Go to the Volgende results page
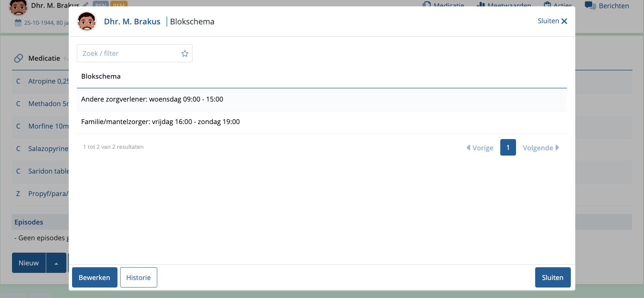Image resolution: width=644 pixels, height=298 pixels. [x=540, y=148]
